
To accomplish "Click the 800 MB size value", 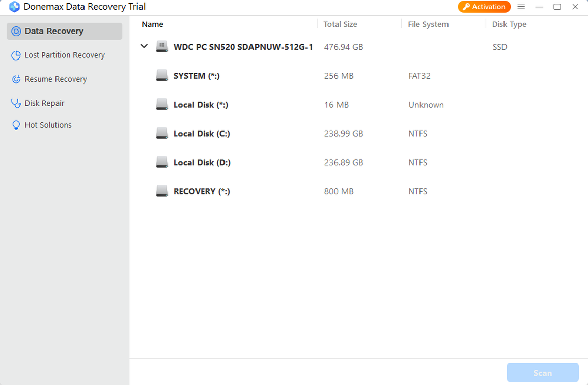I will 339,191.
